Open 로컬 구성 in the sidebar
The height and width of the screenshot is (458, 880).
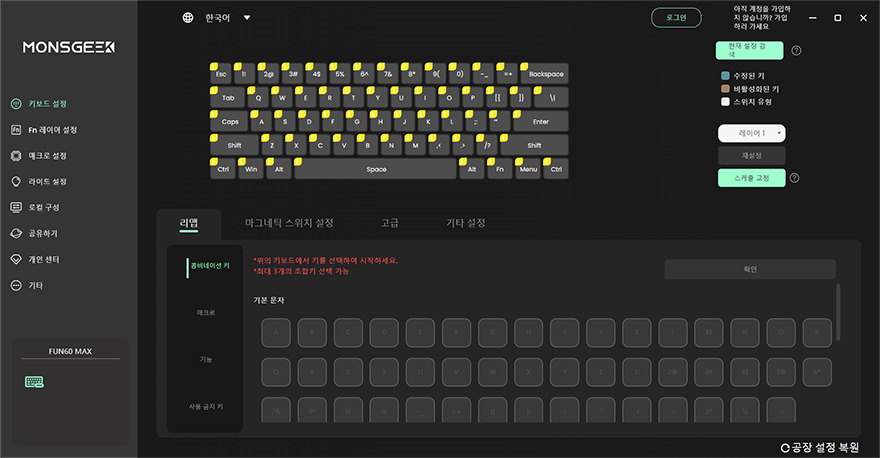coord(35,207)
